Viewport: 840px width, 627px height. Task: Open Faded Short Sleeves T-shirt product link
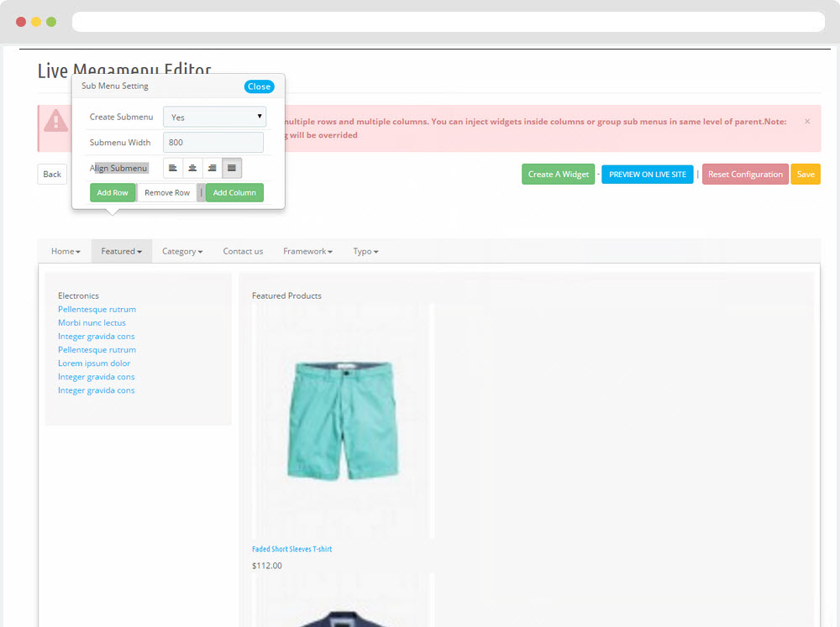coord(292,549)
